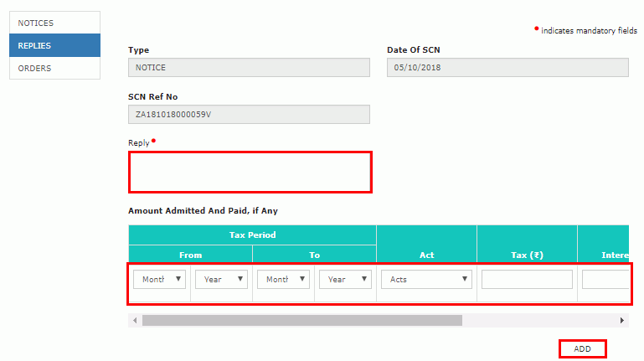Click the horizontal scrollbar thumb
The image size is (644, 361).
[x=302, y=320]
